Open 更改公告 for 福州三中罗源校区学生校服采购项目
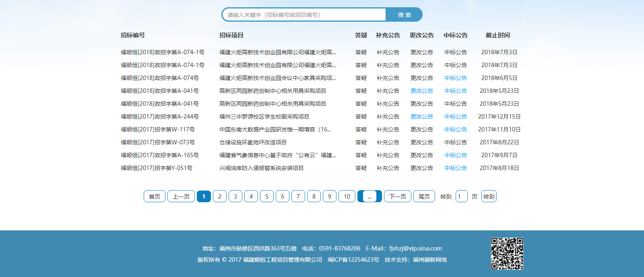The height and width of the screenshot is (277, 644). (422, 117)
